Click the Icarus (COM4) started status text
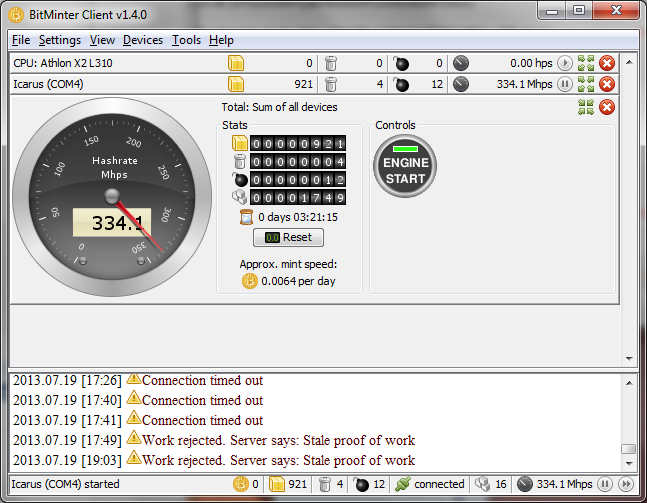 [x=66, y=484]
